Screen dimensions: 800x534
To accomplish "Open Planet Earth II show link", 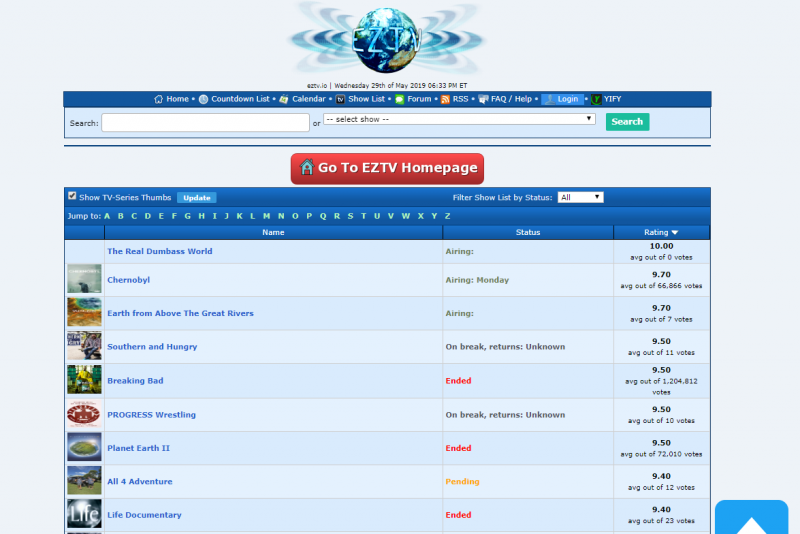I will coord(138,448).
